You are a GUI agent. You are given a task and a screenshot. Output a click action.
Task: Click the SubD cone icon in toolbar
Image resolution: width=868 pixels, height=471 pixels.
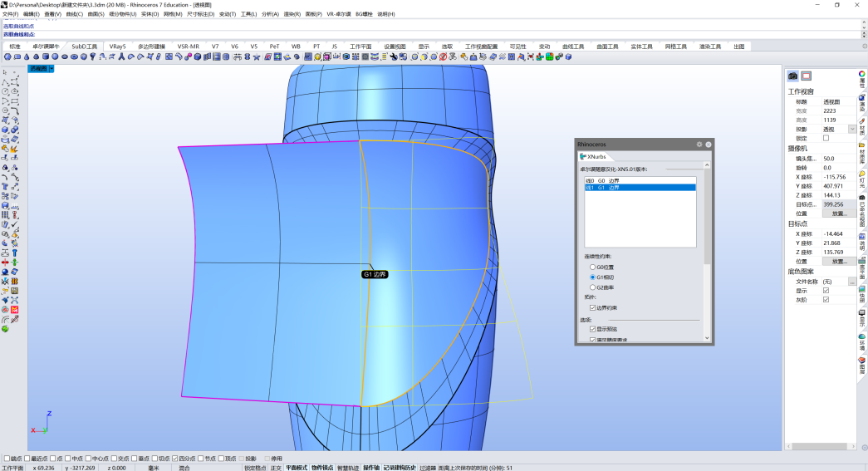point(27,56)
